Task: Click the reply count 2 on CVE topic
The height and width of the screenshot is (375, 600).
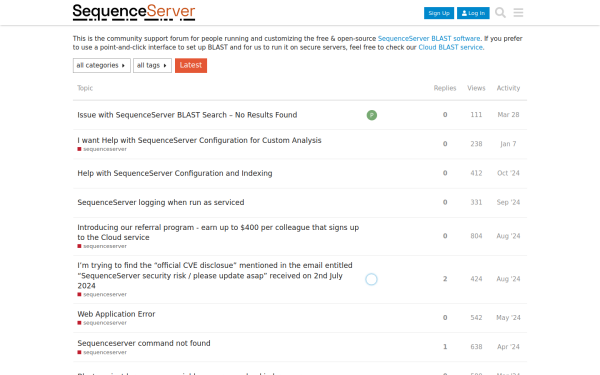Action: pos(445,279)
